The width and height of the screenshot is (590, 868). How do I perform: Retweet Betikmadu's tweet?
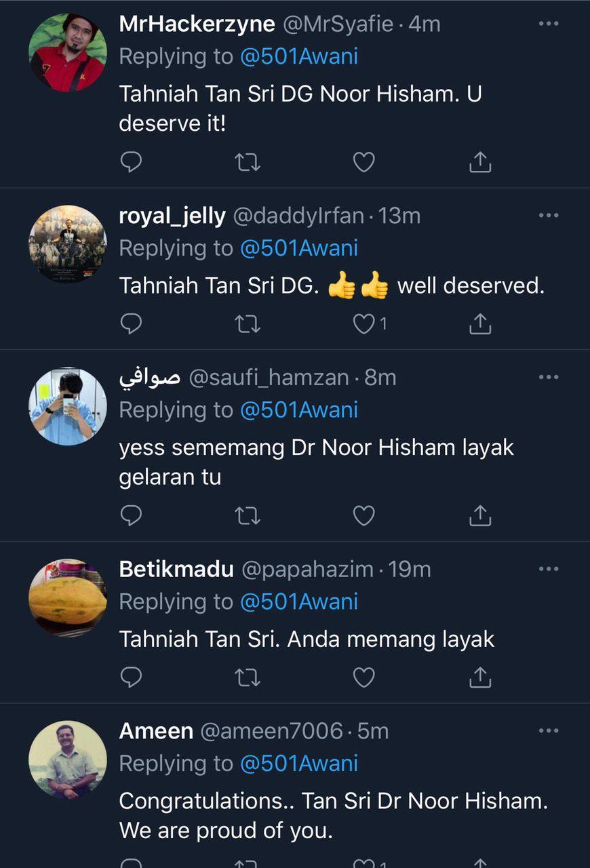[x=248, y=677]
